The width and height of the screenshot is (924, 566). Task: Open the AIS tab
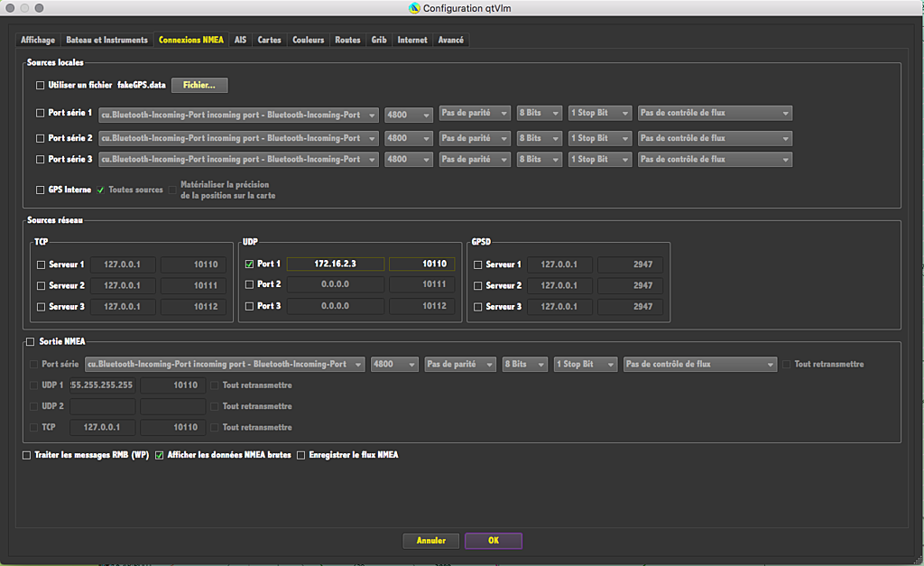point(240,40)
